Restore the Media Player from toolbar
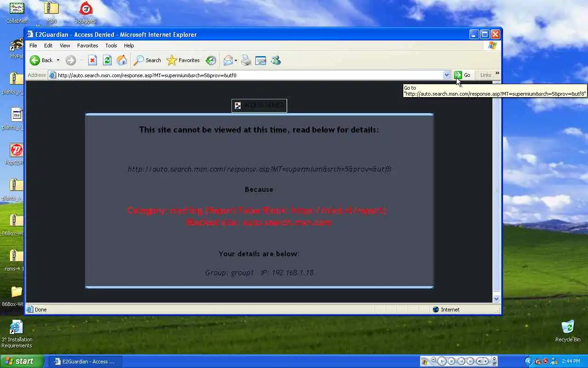This screenshot has height=368, width=588. 494,364
